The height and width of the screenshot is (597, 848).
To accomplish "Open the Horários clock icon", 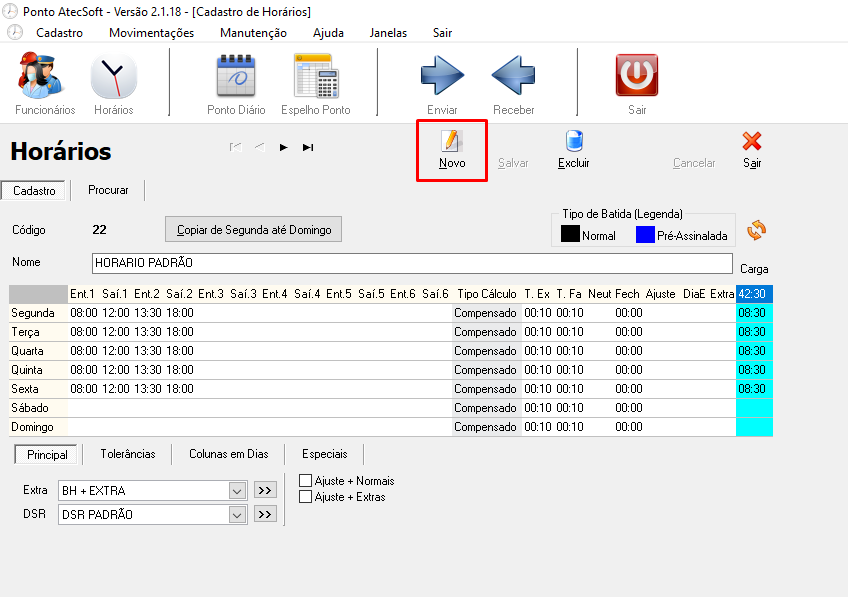I will coord(114,76).
